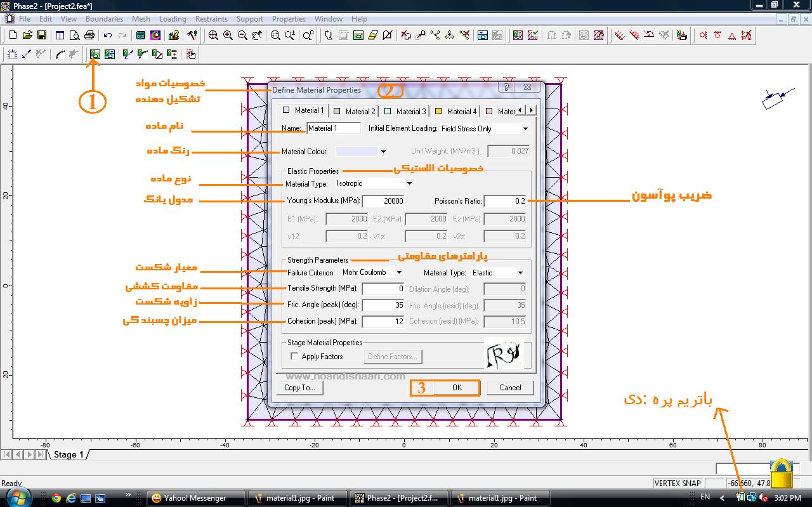Viewport: 812px width, 507px height.
Task: Enable the Apply Factors checkbox
Action: pos(294,357)
